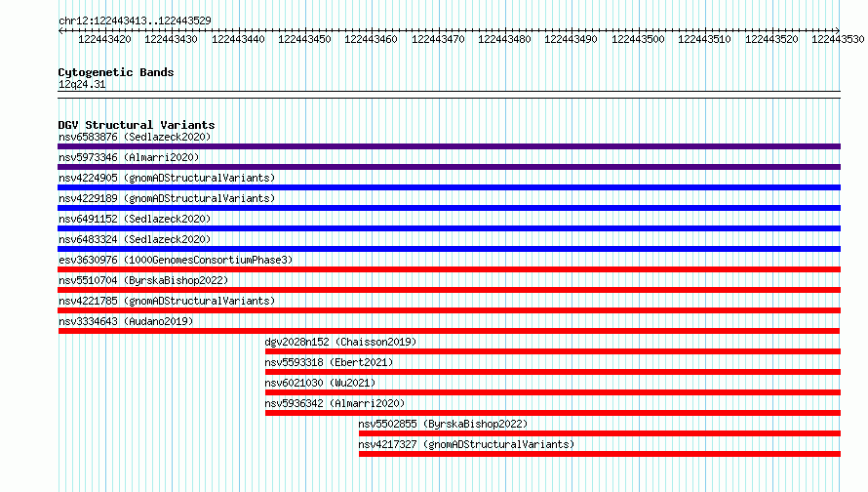868x492 pixels.
Task: Click ruler position 122443460
Action: (x=371, y=39)
